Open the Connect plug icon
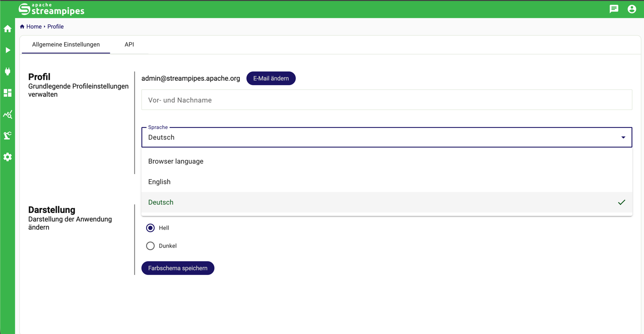Screen dimensions: 644x334 coord(8,71)
